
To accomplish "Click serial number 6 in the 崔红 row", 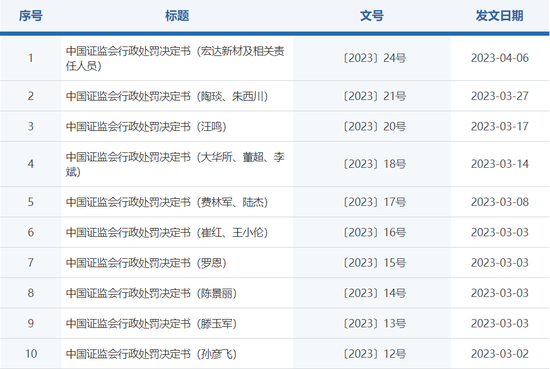I will 31,233.
